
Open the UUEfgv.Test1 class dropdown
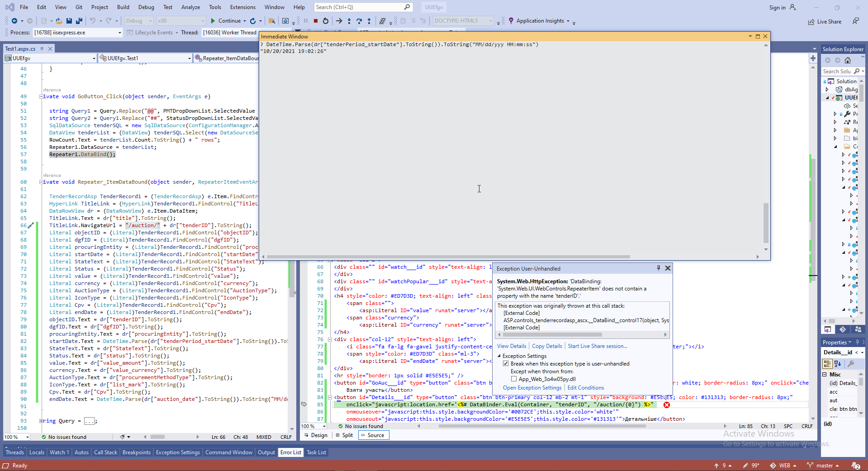tap(189, 58)
